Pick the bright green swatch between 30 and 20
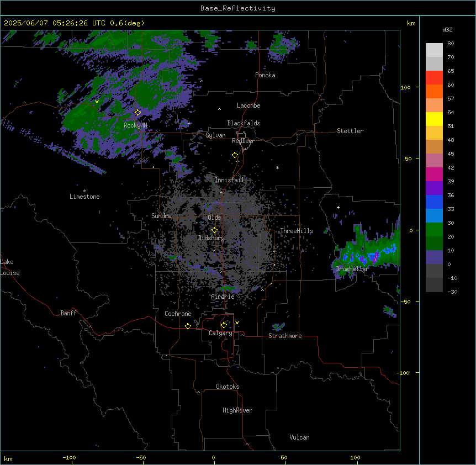The height and width of the screenshot is (465, 476). pos(434,230)
